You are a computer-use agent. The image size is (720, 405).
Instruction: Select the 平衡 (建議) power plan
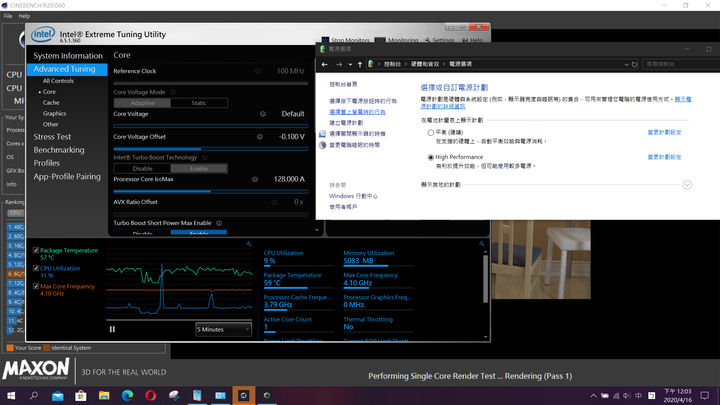click(x=430, y=133)
